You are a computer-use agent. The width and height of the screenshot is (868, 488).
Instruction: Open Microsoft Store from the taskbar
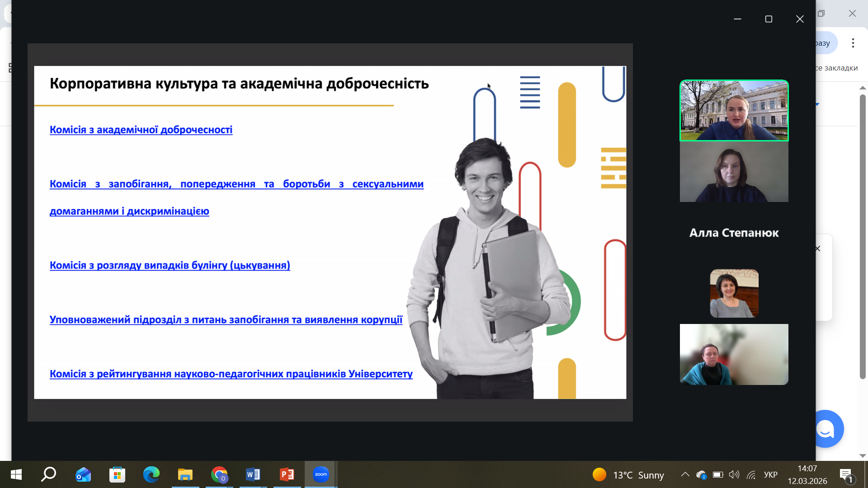pyautogui.click(x=118, y=474)
